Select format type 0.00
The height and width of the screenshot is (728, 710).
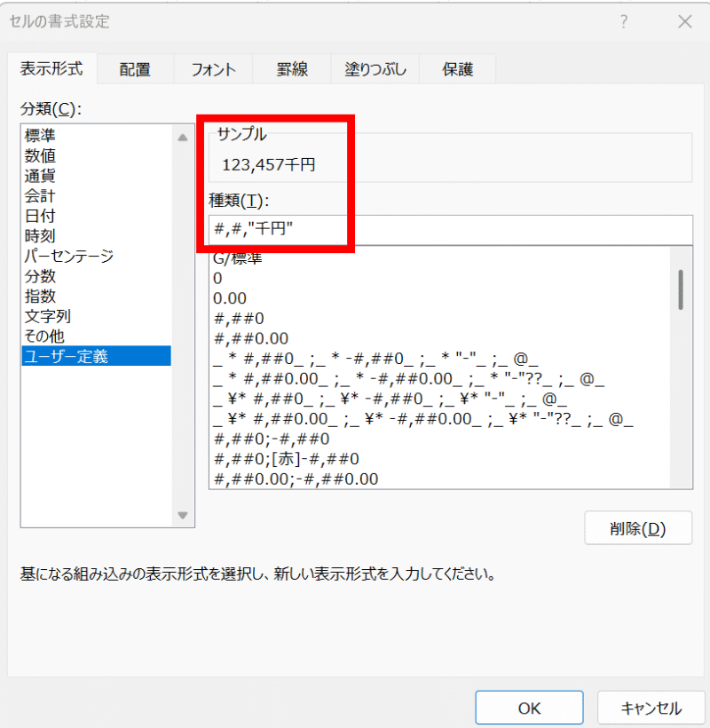click(x=440, y=298)
